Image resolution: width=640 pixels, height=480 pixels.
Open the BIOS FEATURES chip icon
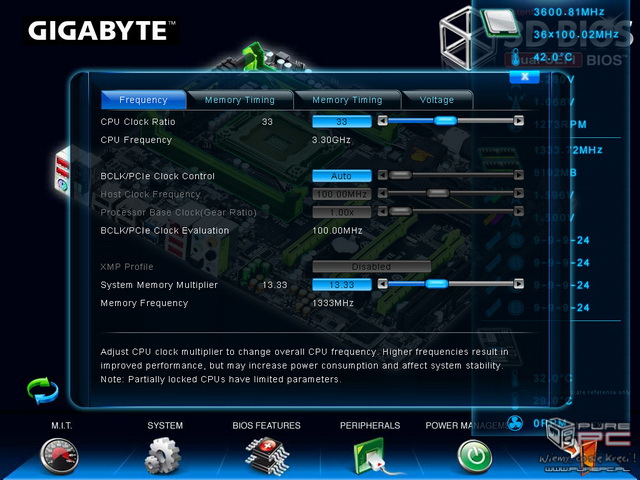(x=267, y=456)
